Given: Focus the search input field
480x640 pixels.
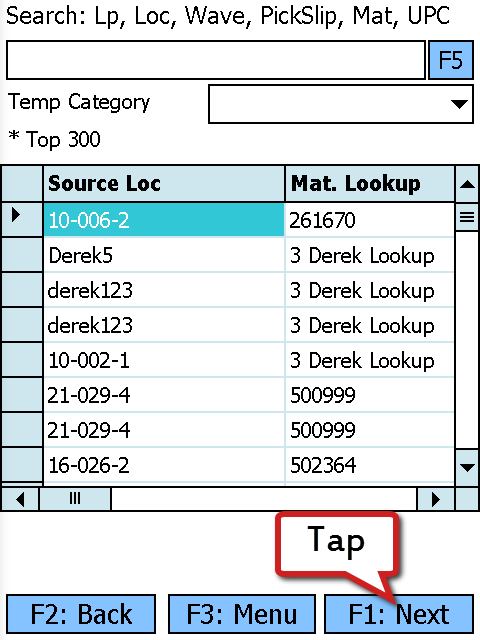Looking at the screenshot, I should [x=216, y=60].
